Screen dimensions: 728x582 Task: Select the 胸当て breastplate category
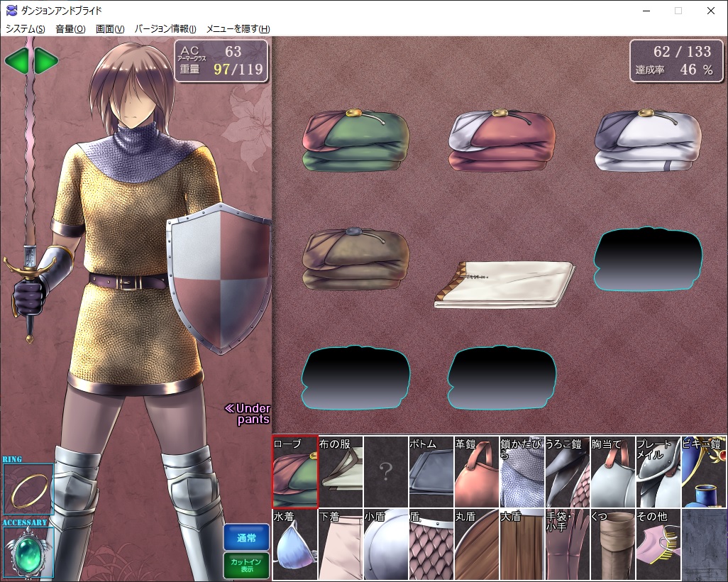click(613, 472)
